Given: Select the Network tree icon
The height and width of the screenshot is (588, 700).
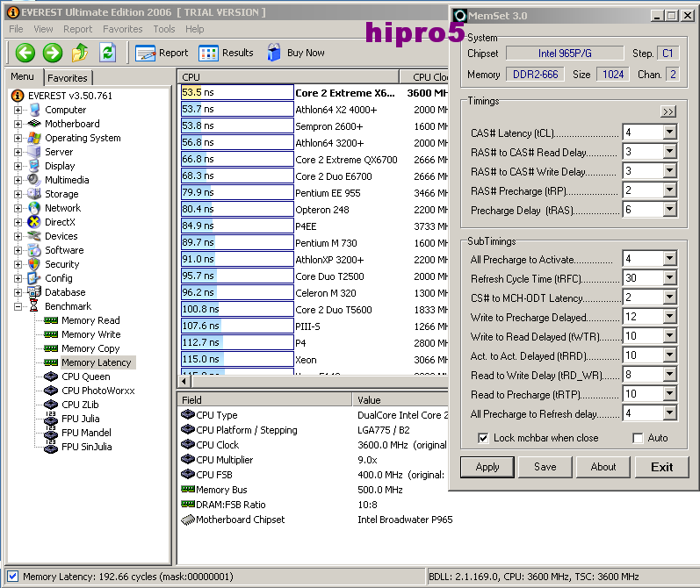Looking at the screenshot, I should tap(34, 208).
